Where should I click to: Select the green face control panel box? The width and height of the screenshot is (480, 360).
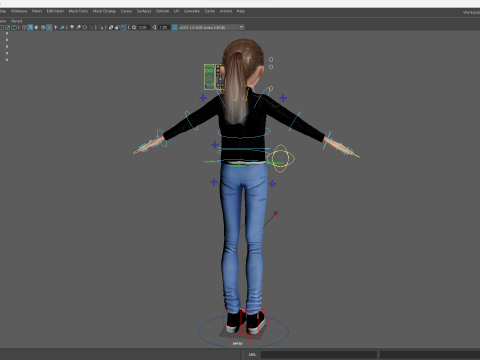pyautogui.click(x=209, y=77)
